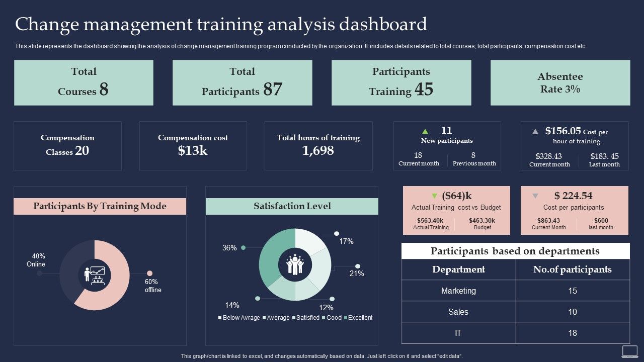Image resolution: width=644 pixels, height=362 pixels.
Task: Click the green down arrow beside ($64)k figure
Action: tap(434, 196)
